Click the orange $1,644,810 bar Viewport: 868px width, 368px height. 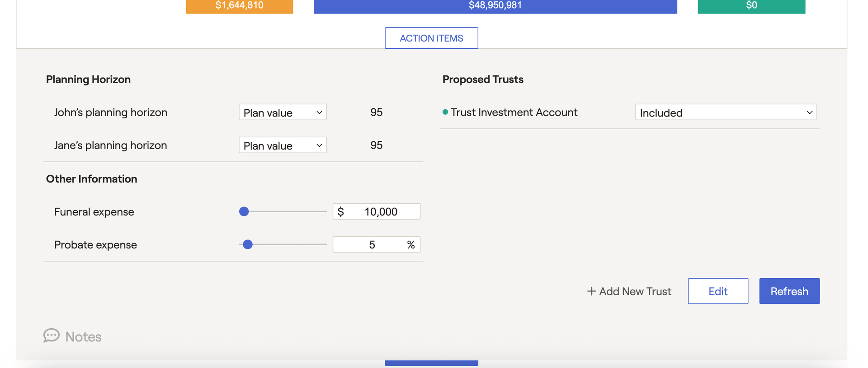[x=239, y=6]
